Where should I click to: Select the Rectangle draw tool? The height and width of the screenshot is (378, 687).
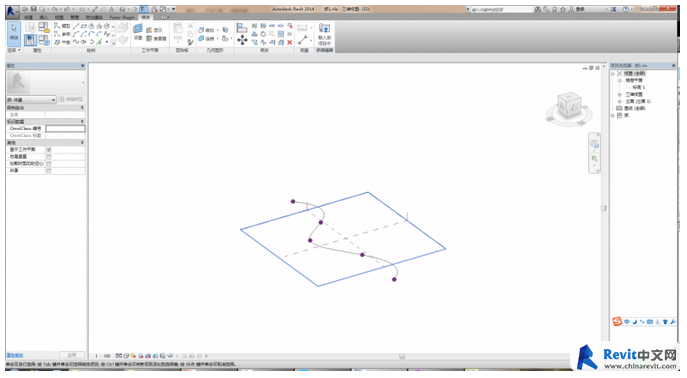click(x=84, y=26)
